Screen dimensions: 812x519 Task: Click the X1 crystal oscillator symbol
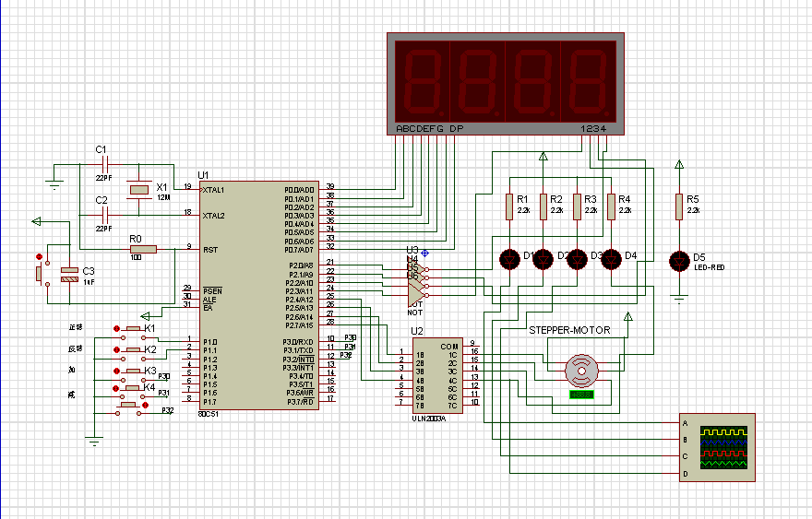pyautogui.click(x=138, y=191)
